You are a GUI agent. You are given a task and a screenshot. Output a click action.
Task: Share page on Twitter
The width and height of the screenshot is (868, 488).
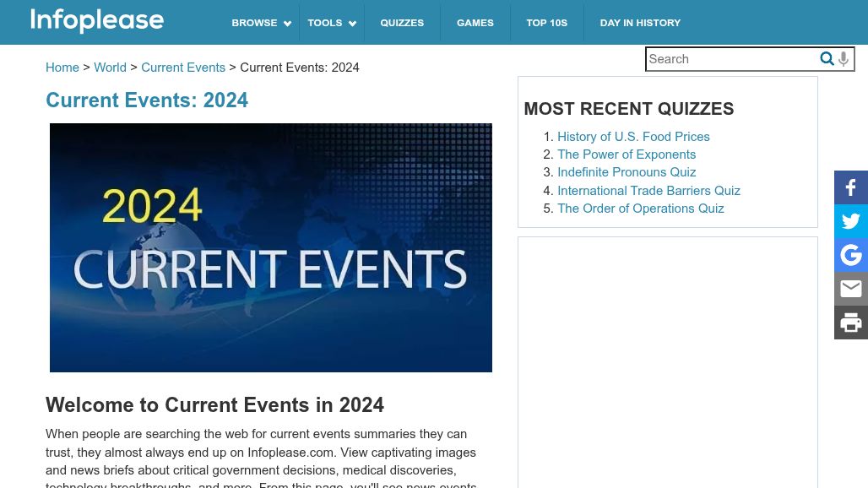(x=851, y=221)
